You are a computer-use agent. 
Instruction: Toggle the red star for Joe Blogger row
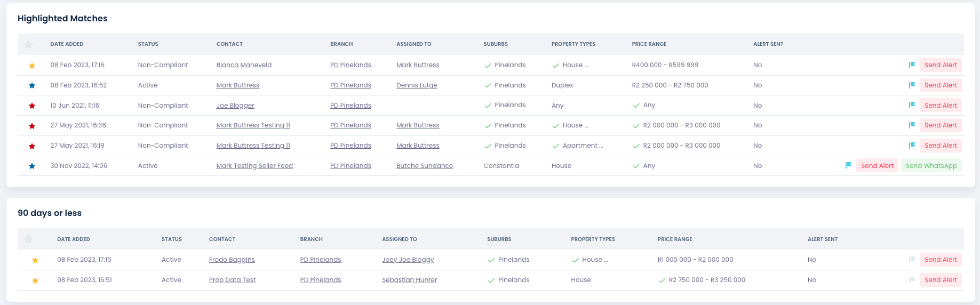[x=32, y=106]
